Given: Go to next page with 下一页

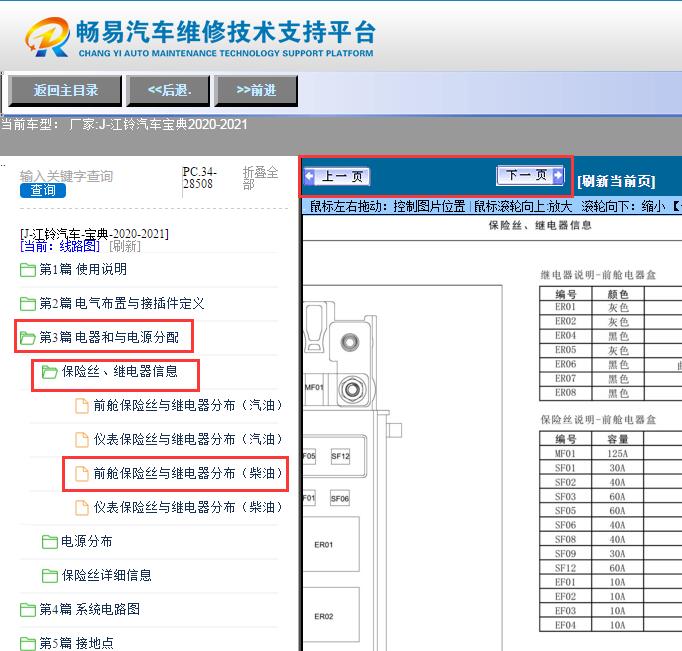Looking at the screenshot, I should pyautogui.click(x=530, y=176).
